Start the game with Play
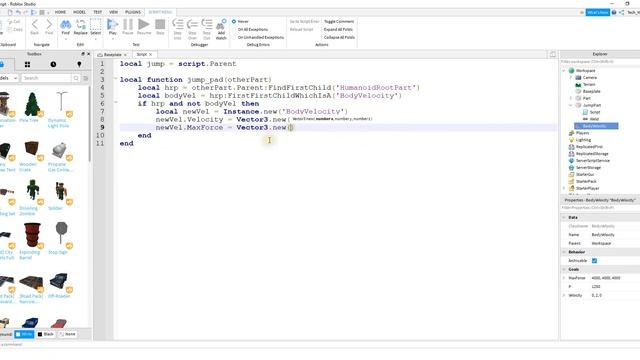640x360 pixels. tap(112, 24)
